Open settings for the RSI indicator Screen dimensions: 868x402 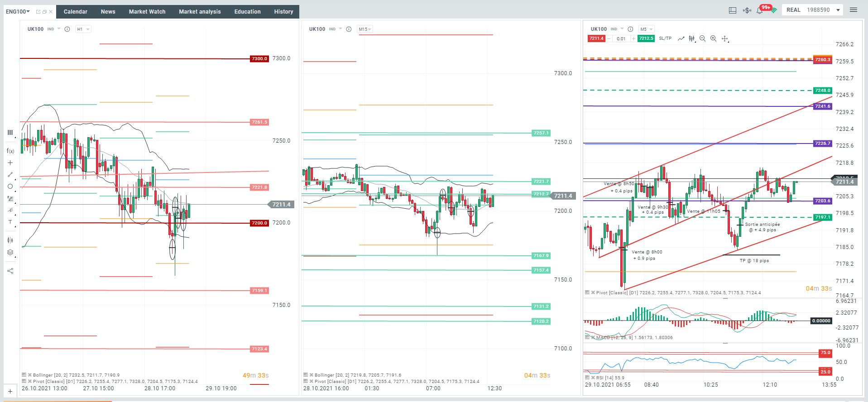(587, 378)
